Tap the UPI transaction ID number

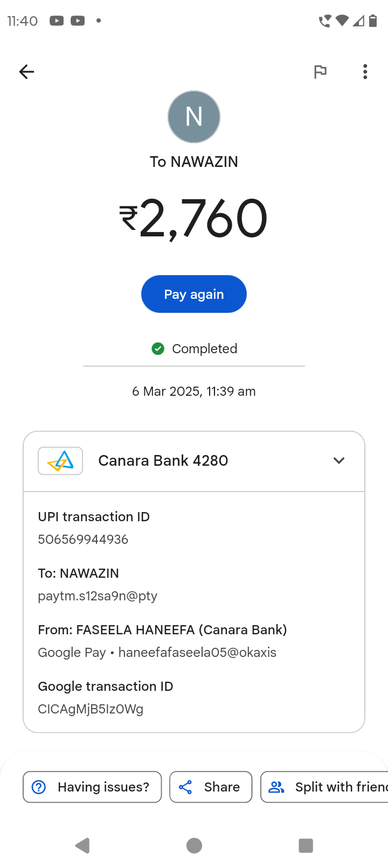[x=83, y=540]
